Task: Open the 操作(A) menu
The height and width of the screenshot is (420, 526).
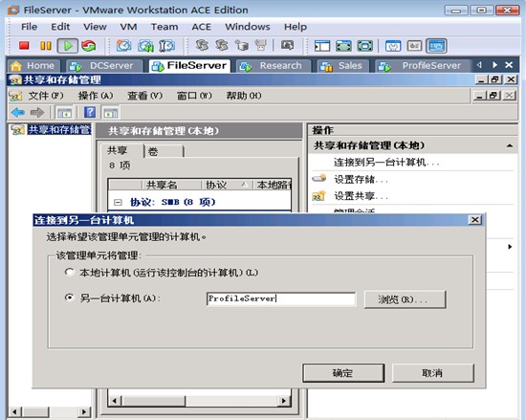Action: click(x=96, y=96)
